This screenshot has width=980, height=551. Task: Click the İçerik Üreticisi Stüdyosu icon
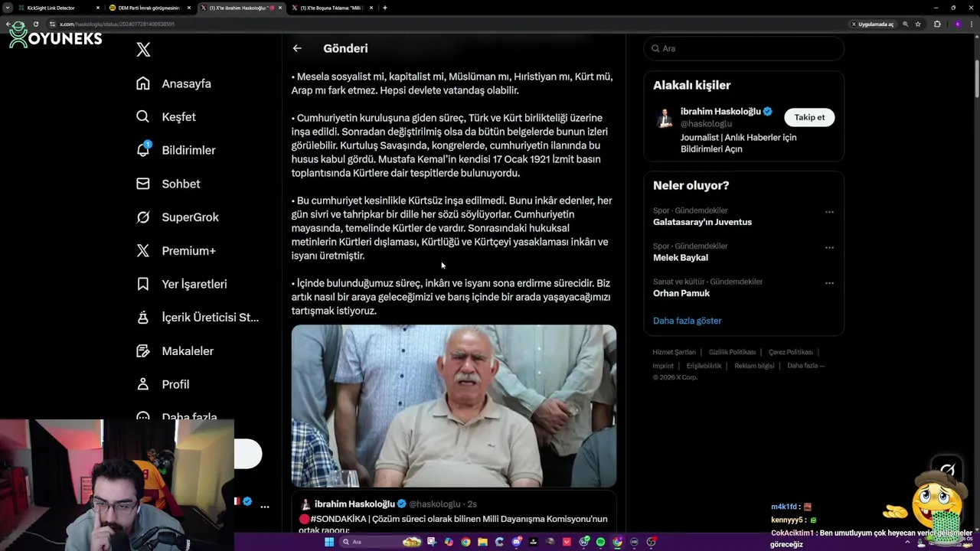point(143,318)
